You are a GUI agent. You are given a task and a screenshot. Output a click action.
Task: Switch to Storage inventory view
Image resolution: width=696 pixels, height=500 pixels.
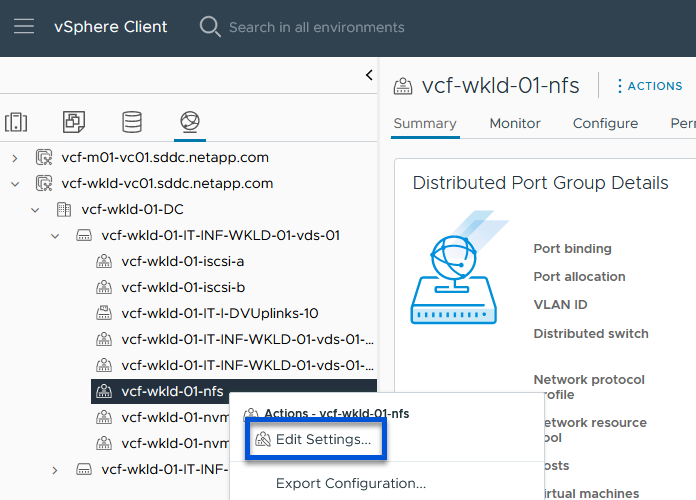coord(131,122)
